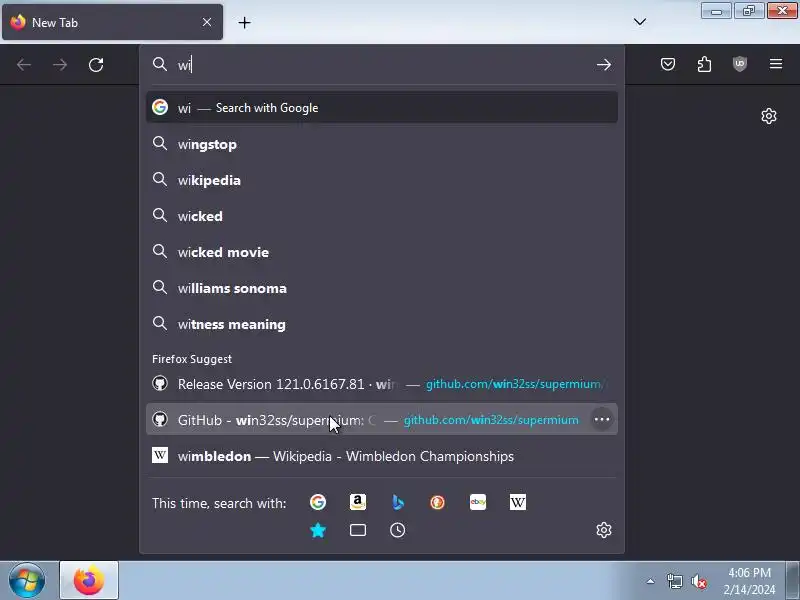Open the uBlock Origin shield icon
The image size is (800, 600).
[x=740, y=64]
